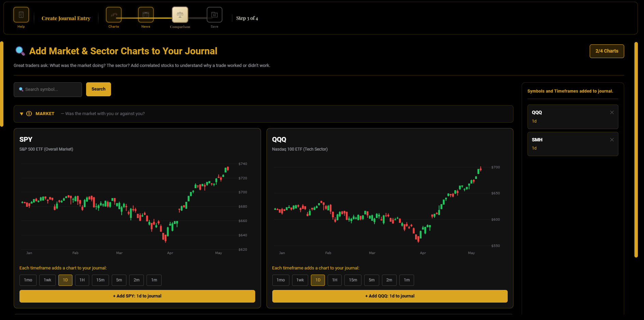Select SPY 1m timeframe
Viewport: 644px width, 320px height.
(154, 280)
